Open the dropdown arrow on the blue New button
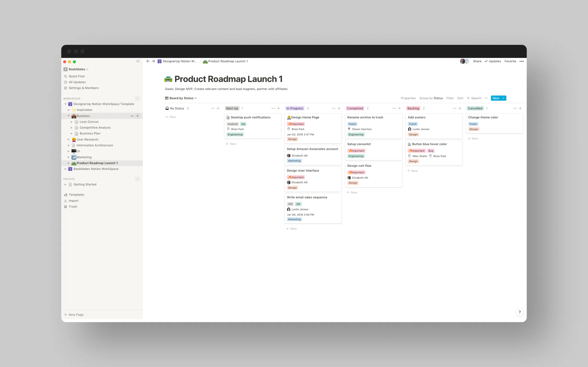The image size is (588, 367). [503, 98]
